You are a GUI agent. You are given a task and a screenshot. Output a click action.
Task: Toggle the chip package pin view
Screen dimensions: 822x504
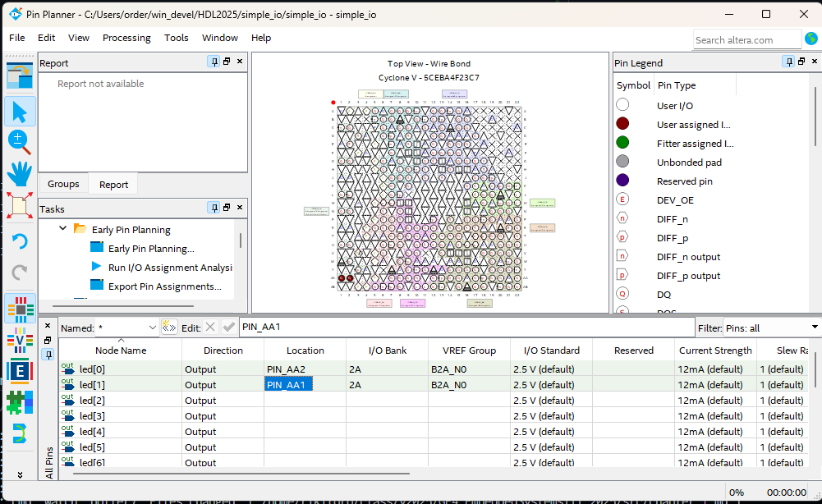click(21, 309)
